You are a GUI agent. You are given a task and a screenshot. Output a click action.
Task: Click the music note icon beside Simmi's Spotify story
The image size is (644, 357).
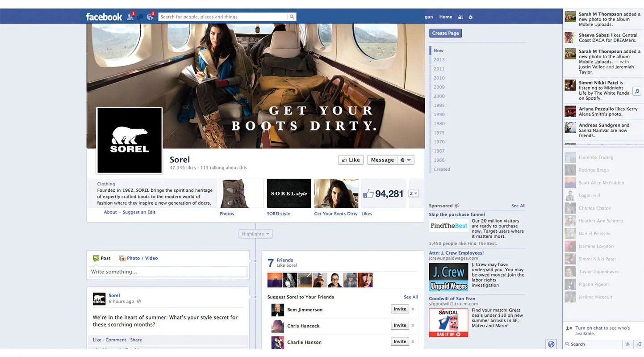[637, 91]
